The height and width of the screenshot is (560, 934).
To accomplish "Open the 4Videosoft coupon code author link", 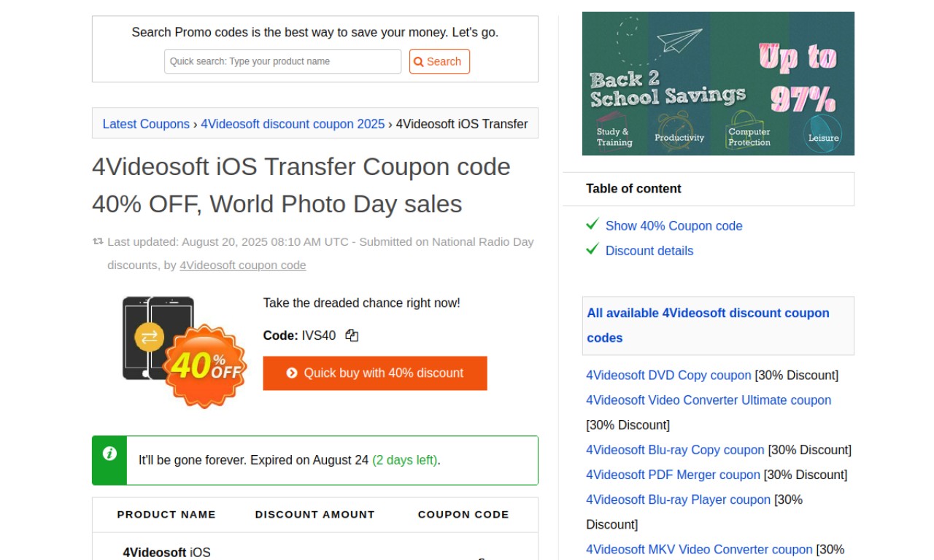I will (243, 265).
